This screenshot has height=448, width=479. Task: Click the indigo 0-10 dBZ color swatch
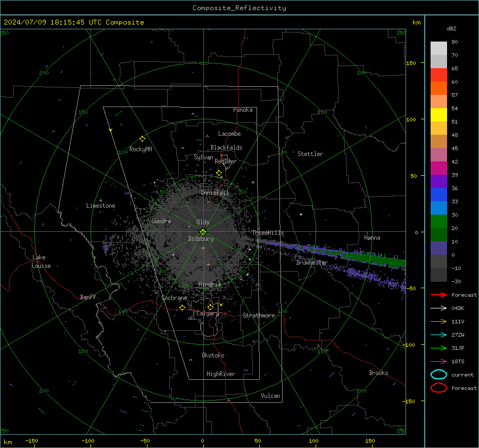pos(439,248)
